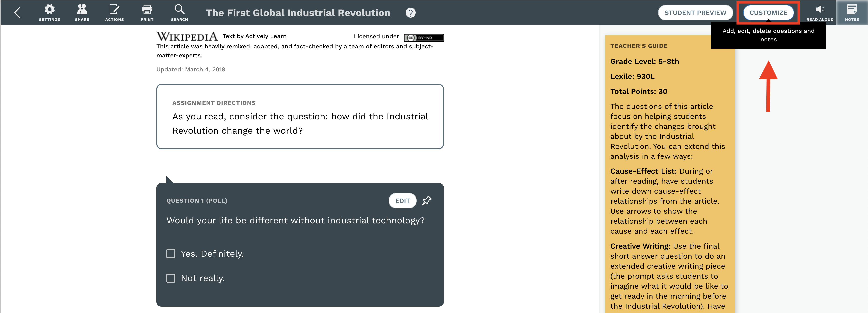The height and width of the screenshot is (313, 868).
Task: Click the Wikipedia logo
Action: coord(187,36)
